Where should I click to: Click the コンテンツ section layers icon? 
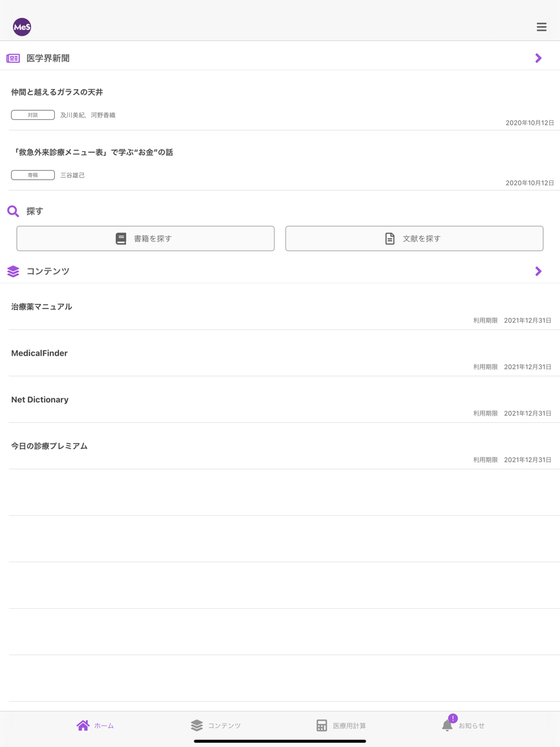13,272
